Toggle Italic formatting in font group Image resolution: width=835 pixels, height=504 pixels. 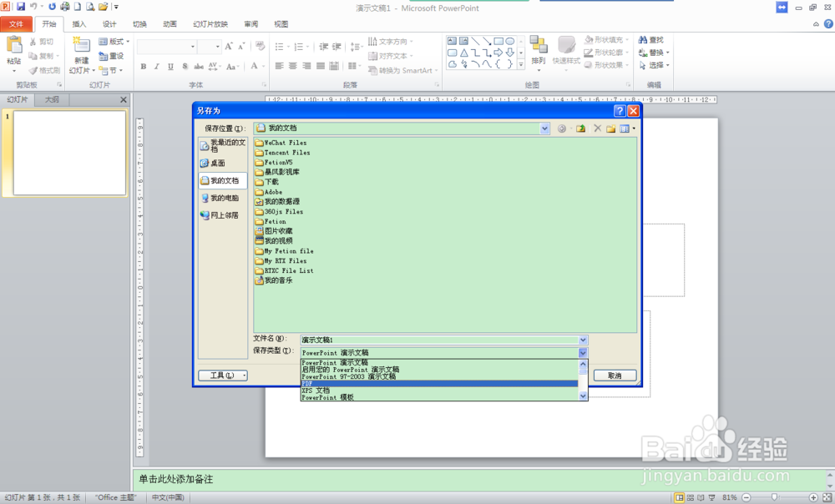(157, 67)
